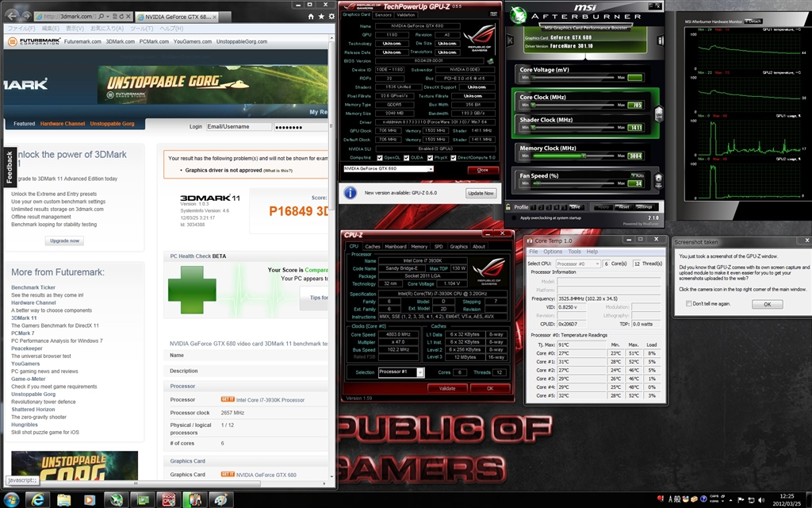This screenshot has width=812, height=508.
Task: Select Afterburner profile slot 1
Action: [534, 207]
